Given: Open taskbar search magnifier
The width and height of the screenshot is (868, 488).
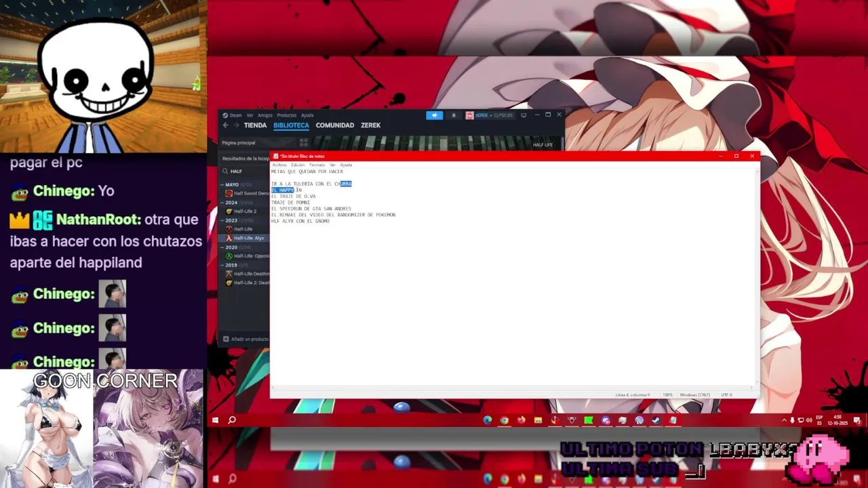Looking at the screenshot, I should 232,420.
